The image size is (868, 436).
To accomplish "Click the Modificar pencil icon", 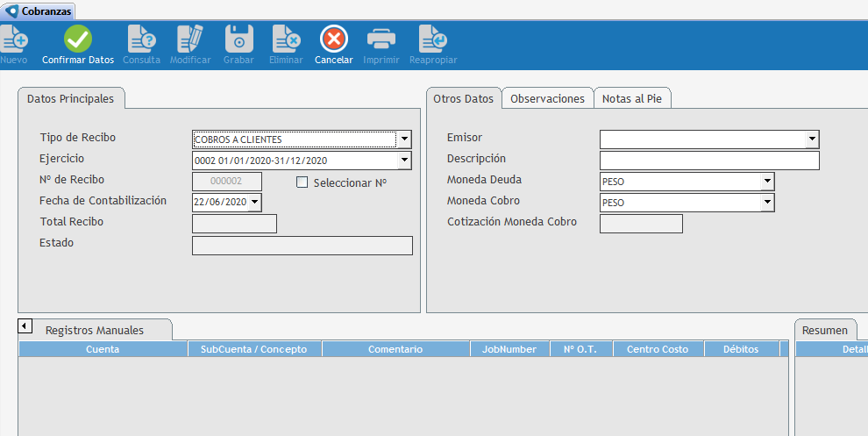I will [190, 39].
